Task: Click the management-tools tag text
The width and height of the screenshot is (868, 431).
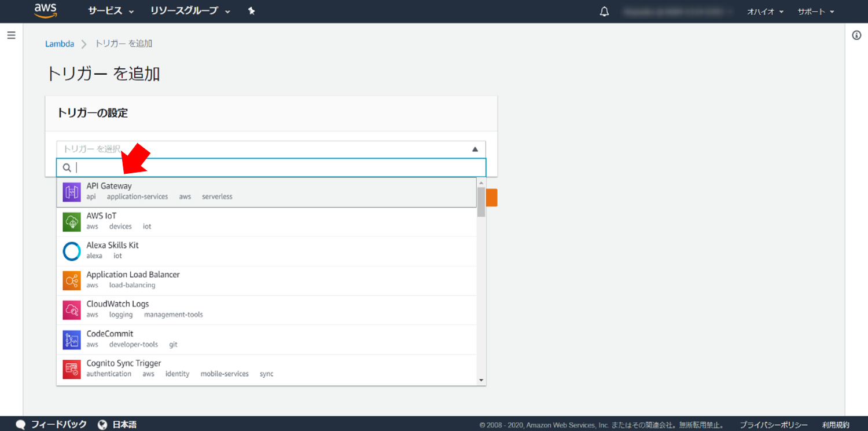Action: pos(174,315)
